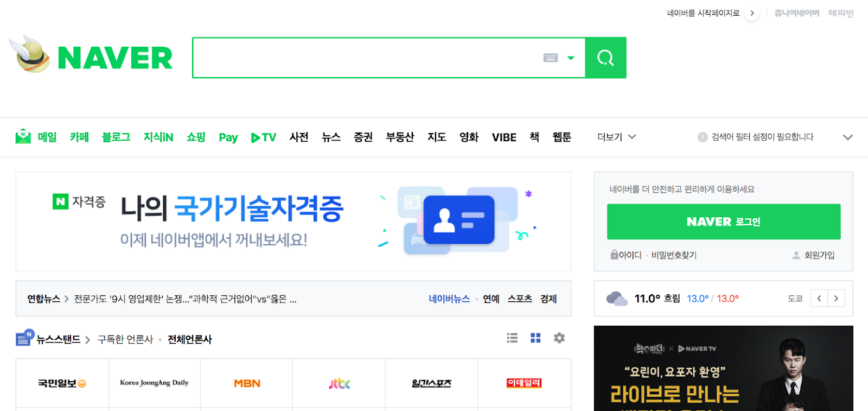Viewport: 868px width, 411px height.
Task: Expand the search filter notice chevron
Action: pyautogui.click(x=848, y=137)
